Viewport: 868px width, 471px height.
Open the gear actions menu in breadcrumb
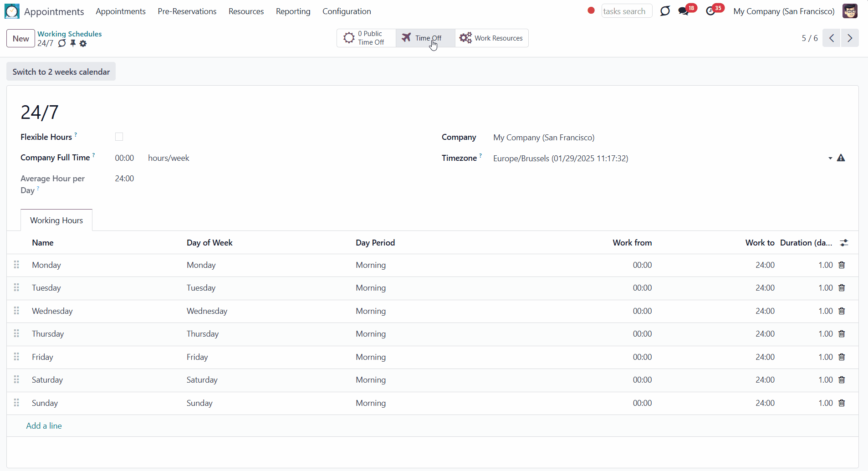83,44
